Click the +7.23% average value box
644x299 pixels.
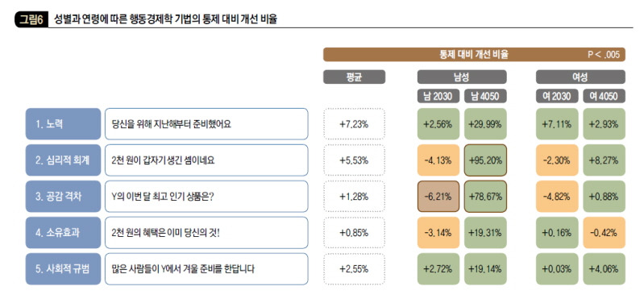(x=354, y=124)
